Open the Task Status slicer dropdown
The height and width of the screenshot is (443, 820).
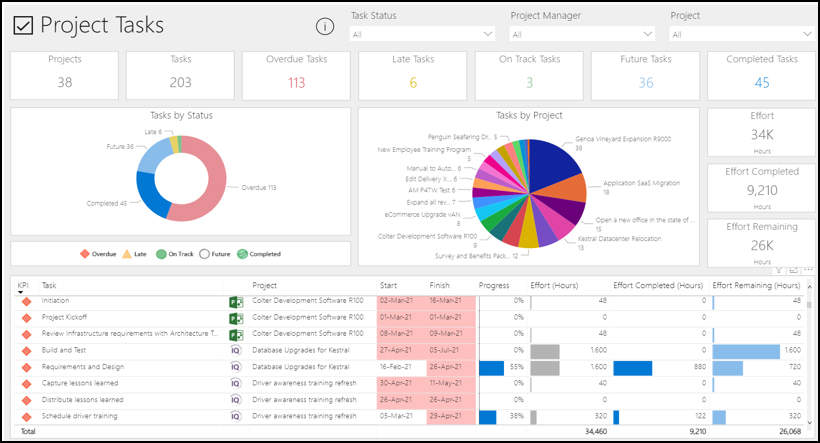[x=422, y=34]
